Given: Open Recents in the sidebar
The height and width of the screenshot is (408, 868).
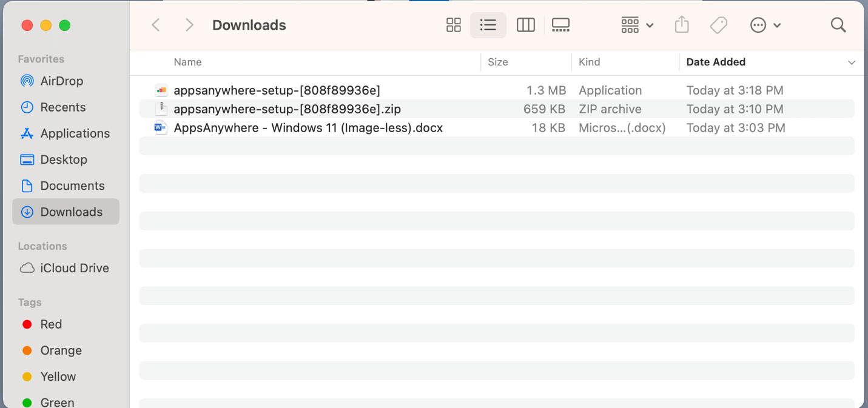Looking at the screenshot, I should 62,107.
